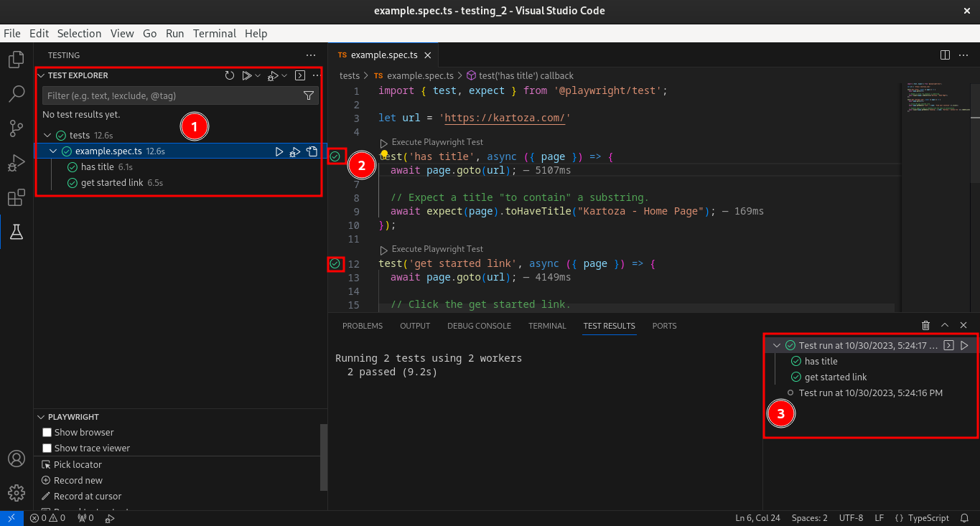Open notifications bell in status bar

(964, 518)
